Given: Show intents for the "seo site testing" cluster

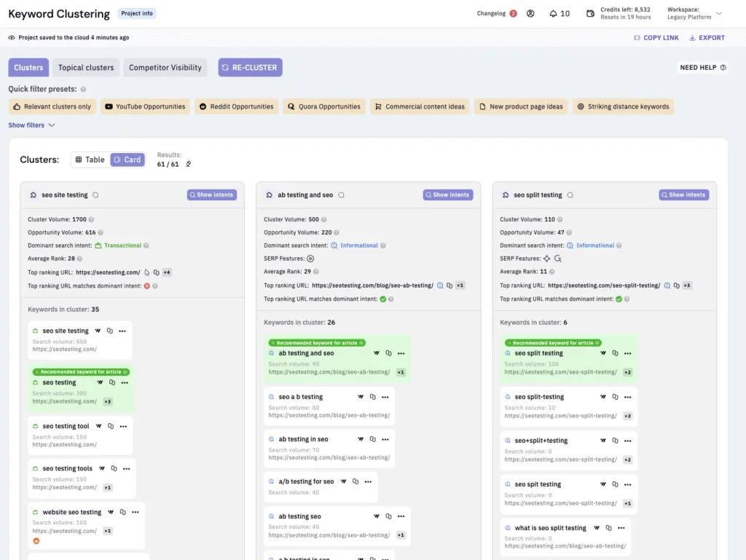Looking at the screenshot, I should click(x=212, y=194).
